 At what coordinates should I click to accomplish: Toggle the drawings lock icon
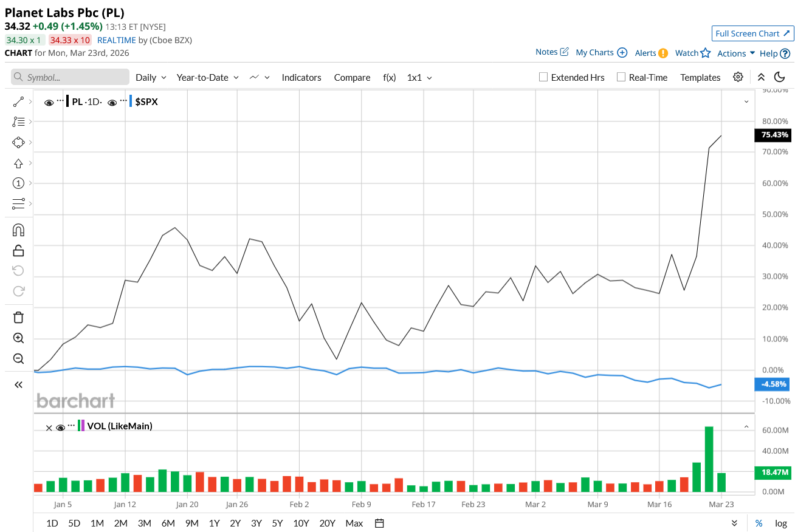click(18, 250)
